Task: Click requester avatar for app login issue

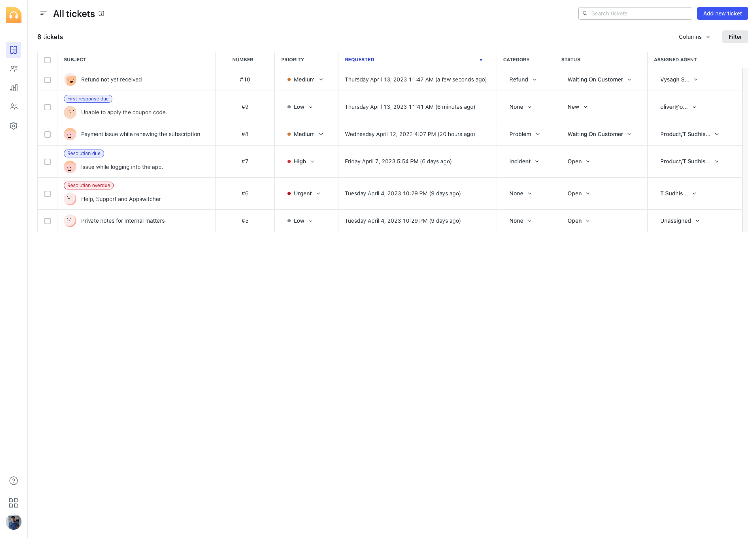Action: pyautogui.click(x=70, y=167)
